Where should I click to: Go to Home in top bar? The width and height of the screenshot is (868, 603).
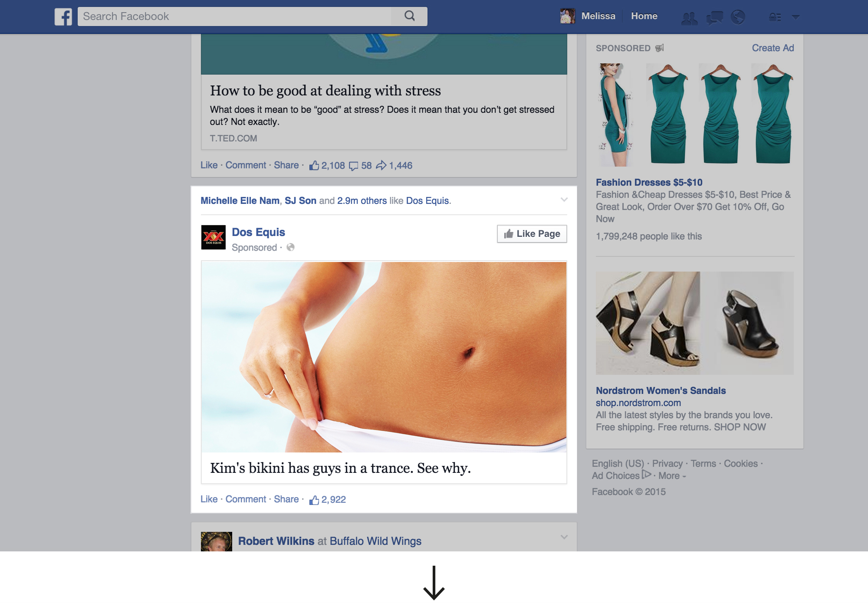(644, 16)
